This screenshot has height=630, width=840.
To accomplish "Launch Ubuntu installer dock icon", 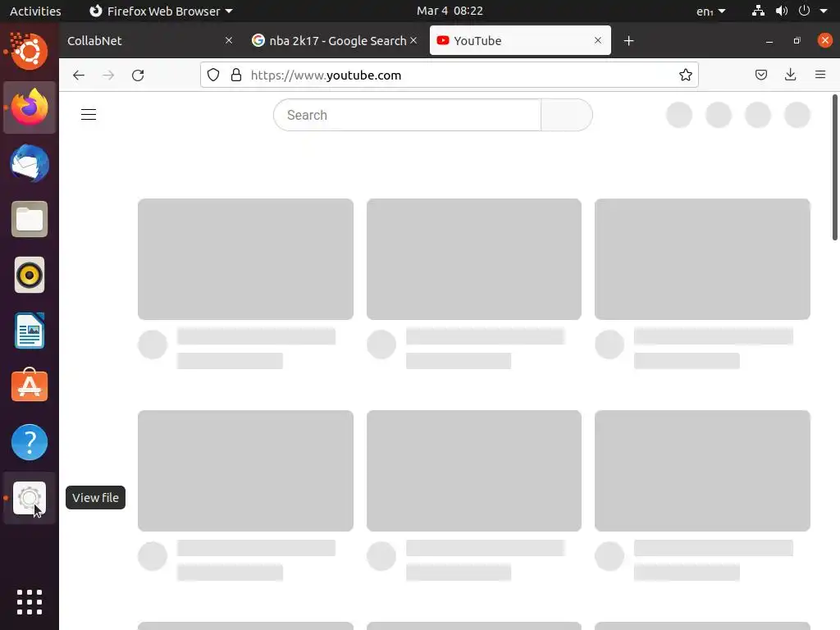I will tap(30, 52).
